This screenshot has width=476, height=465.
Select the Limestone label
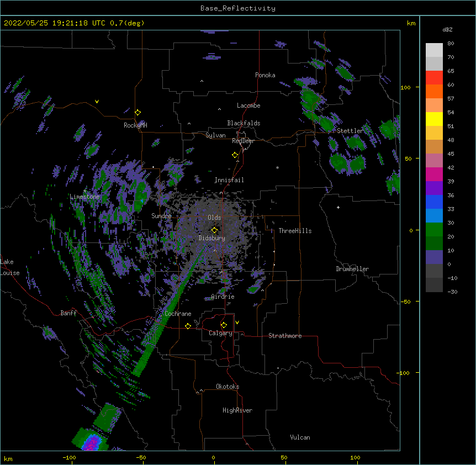pos(84,197)
